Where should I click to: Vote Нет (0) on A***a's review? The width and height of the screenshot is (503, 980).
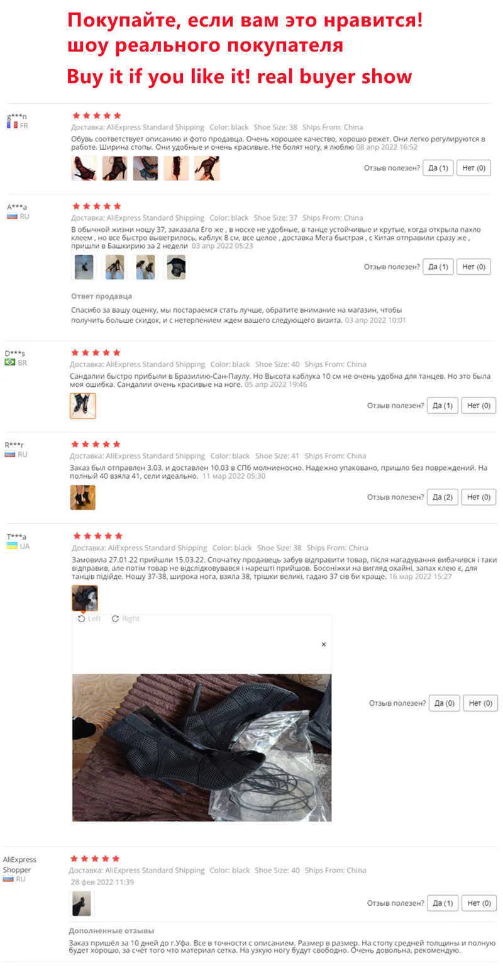click(x=473, y=267)
